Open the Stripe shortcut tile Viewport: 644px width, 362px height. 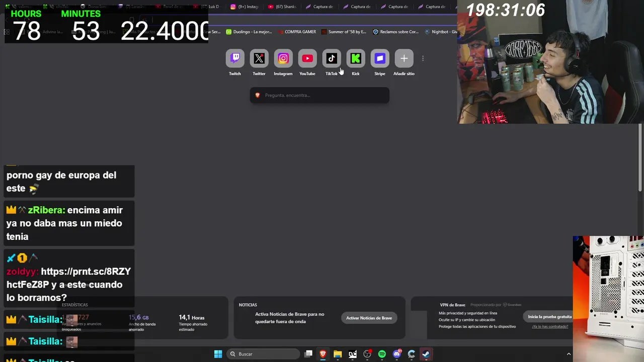coord(380,58)
